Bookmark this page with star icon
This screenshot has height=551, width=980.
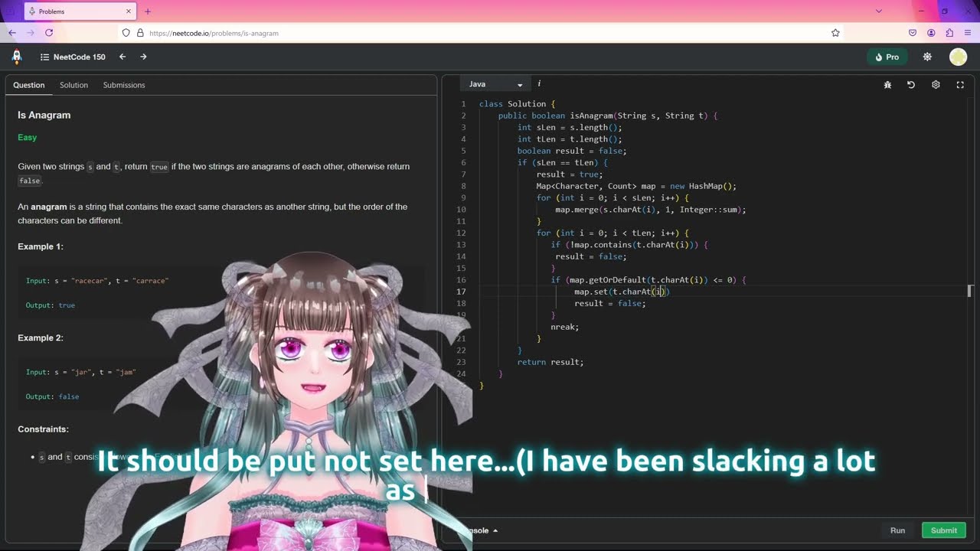pyautogui.click(x=835, y=33)
